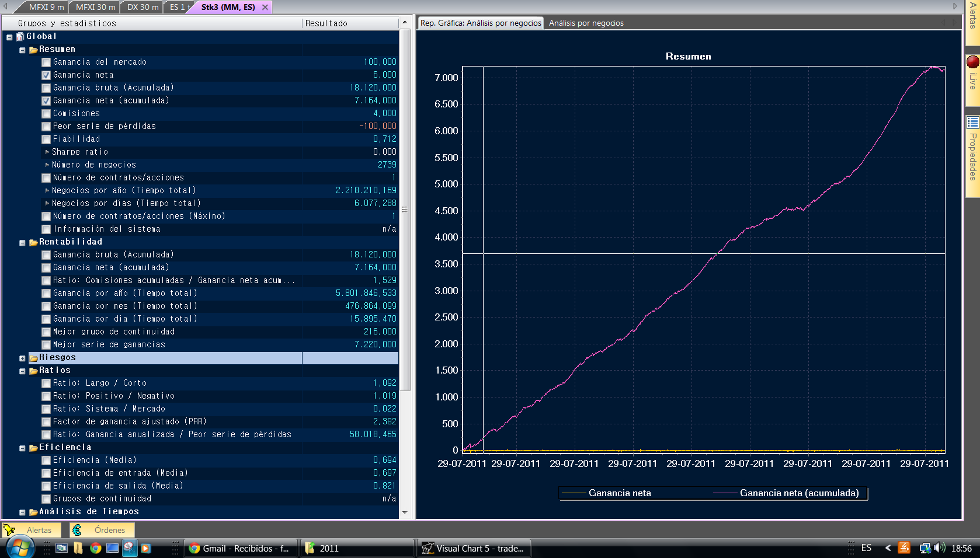The image size is (980, 558).
Task: Expand the Sharpe ratio row
Action: 47,152
